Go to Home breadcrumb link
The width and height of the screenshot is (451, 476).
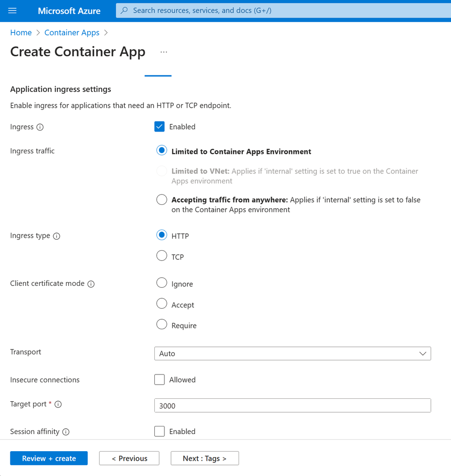click(21, 32)
